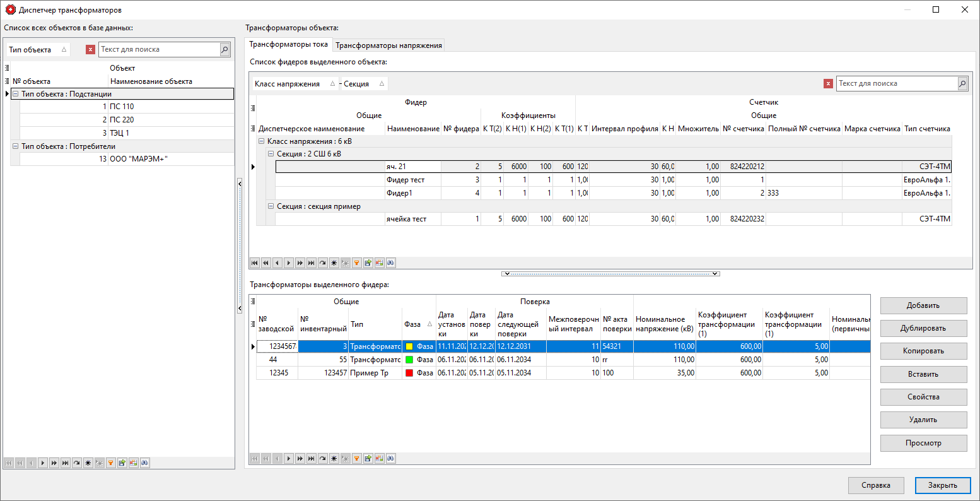Click the 'Тип объекта' sort header
980x501 pixels.
(30, 49)
